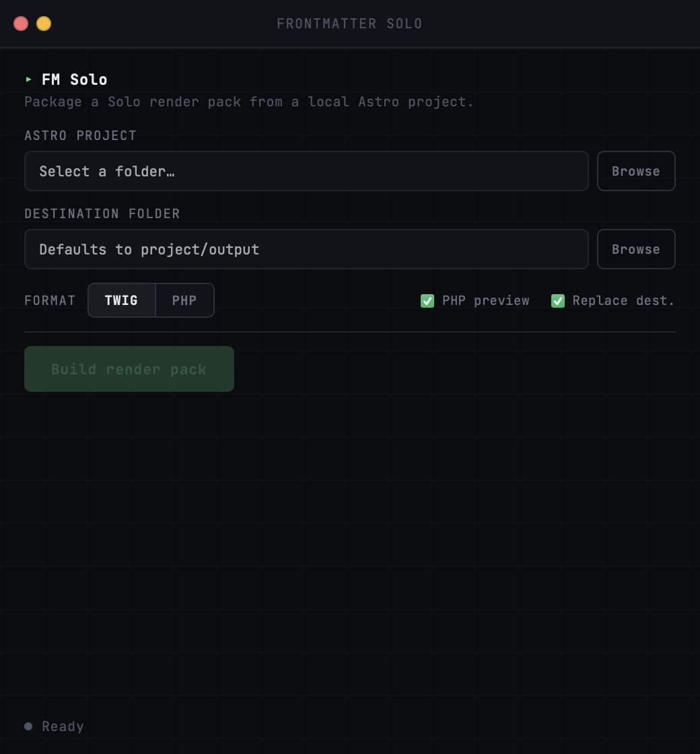This screenshot has width=700, height=754.
Task: Click the Ready status text
Action: click(63, 726)
